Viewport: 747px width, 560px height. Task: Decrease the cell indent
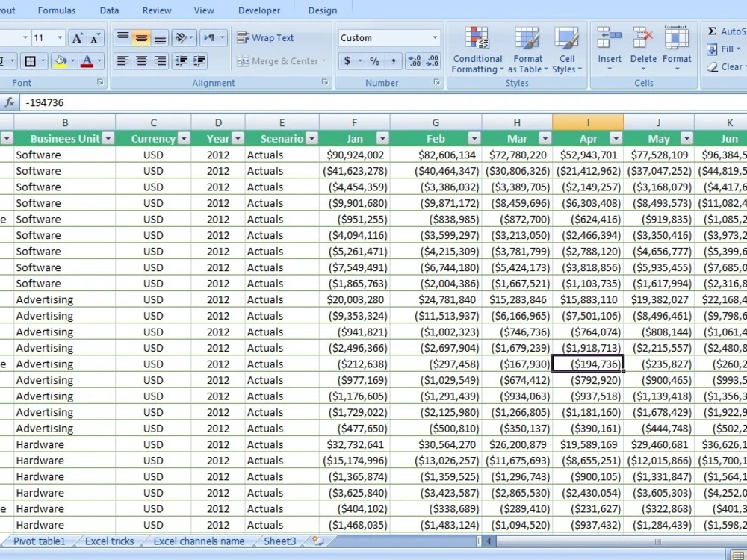pos(182,61)
